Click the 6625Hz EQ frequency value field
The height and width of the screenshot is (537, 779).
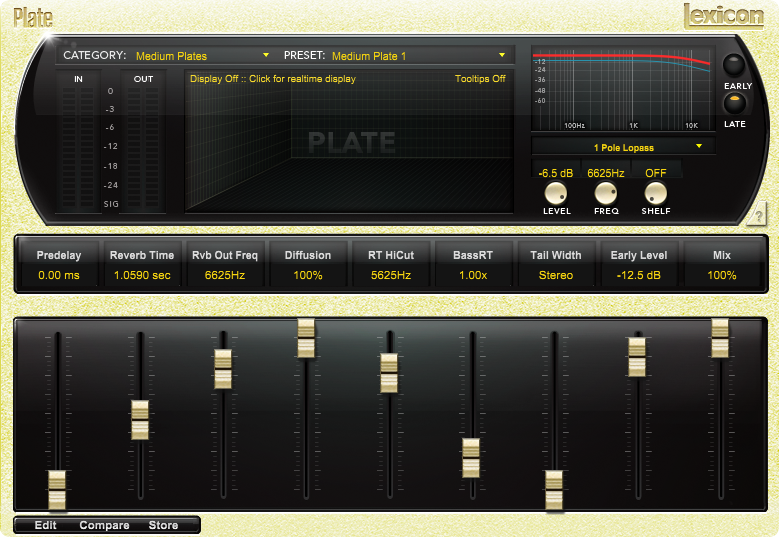coord(606,173)
